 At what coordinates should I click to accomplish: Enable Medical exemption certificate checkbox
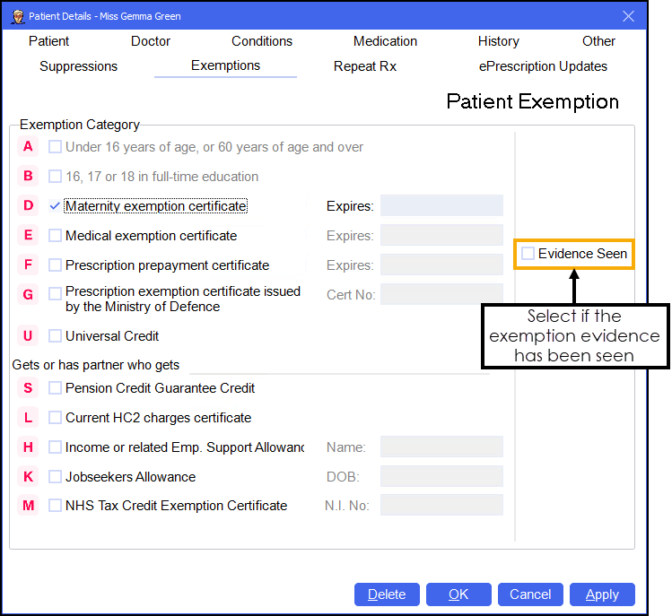[x=56, y=236]
